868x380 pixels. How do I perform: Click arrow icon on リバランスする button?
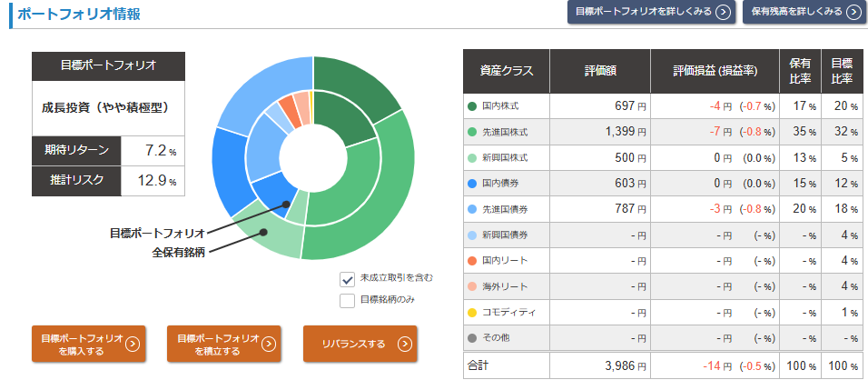click(404, 344)
